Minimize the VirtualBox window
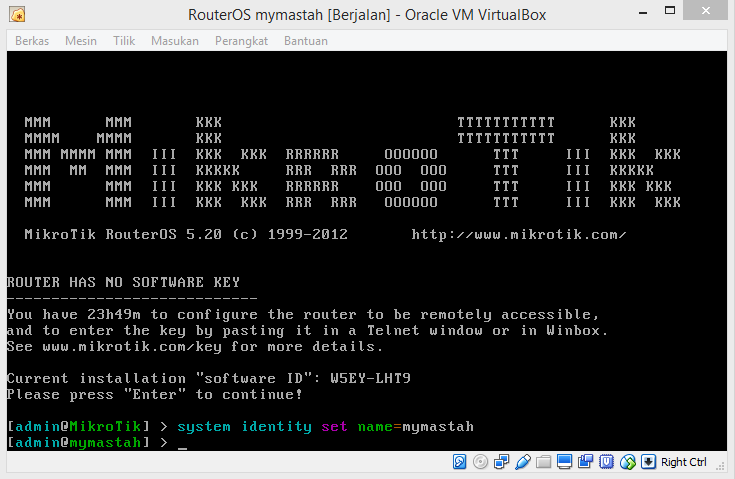The height and width of the screenshot is (479, 735). (x=643, y=11)
